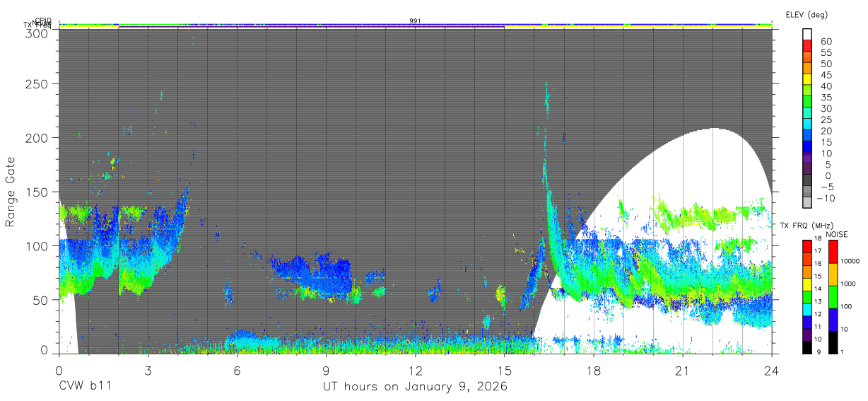Viewport: 868px width, 401px height.
Task: Pick the yellow 45-degree elevation swatch
Action: coord(807,80)
